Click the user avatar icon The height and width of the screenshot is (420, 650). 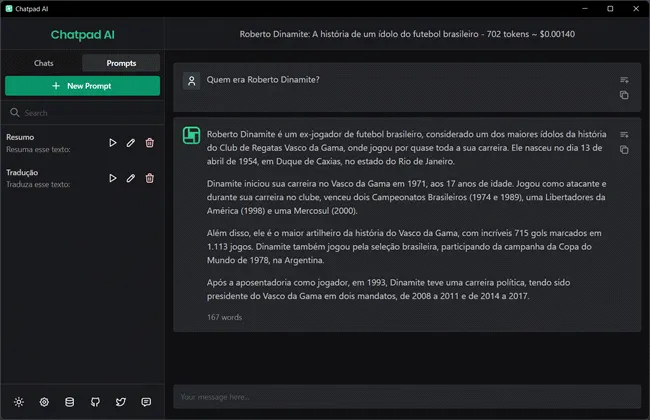[x=192, y=81]
